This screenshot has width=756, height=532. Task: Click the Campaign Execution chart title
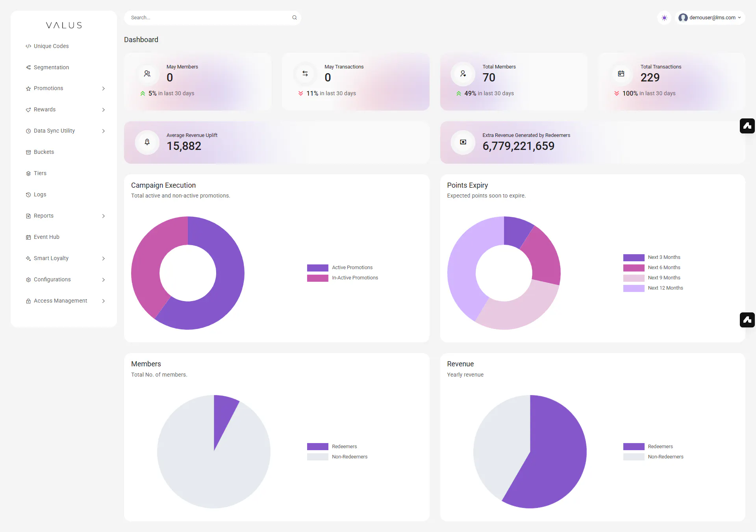pos(163,185)
